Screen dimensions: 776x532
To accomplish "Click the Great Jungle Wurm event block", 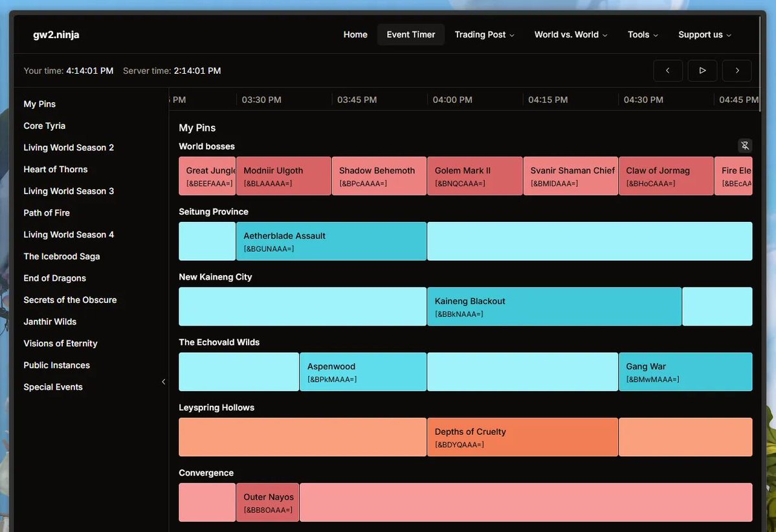I will [x=207, y=176].
